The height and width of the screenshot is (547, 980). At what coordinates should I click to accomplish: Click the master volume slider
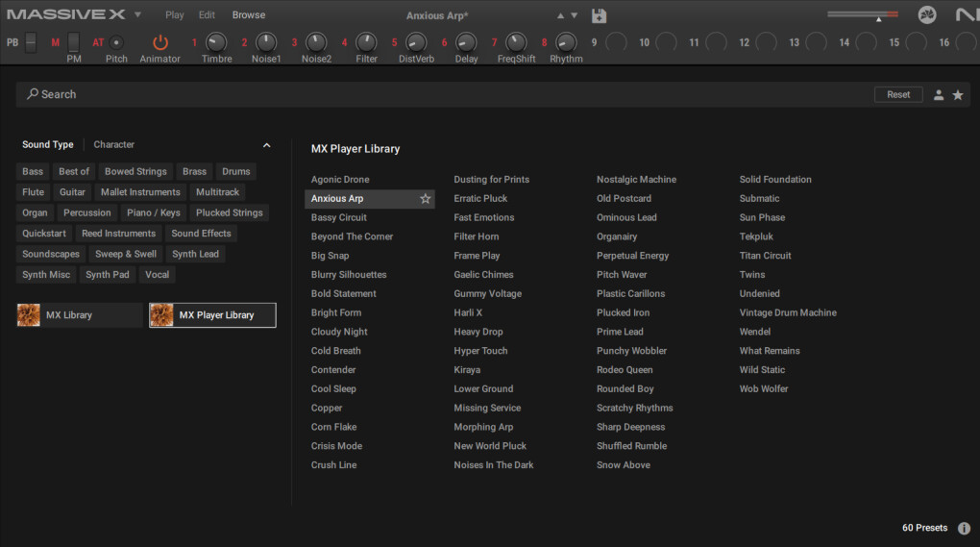862,14
